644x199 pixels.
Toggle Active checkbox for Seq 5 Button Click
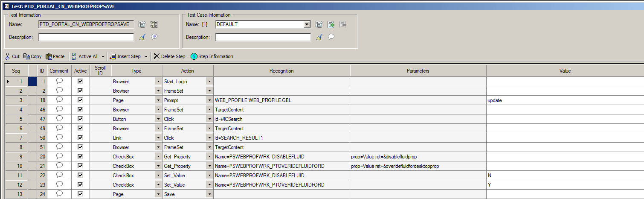coord(80,119)
